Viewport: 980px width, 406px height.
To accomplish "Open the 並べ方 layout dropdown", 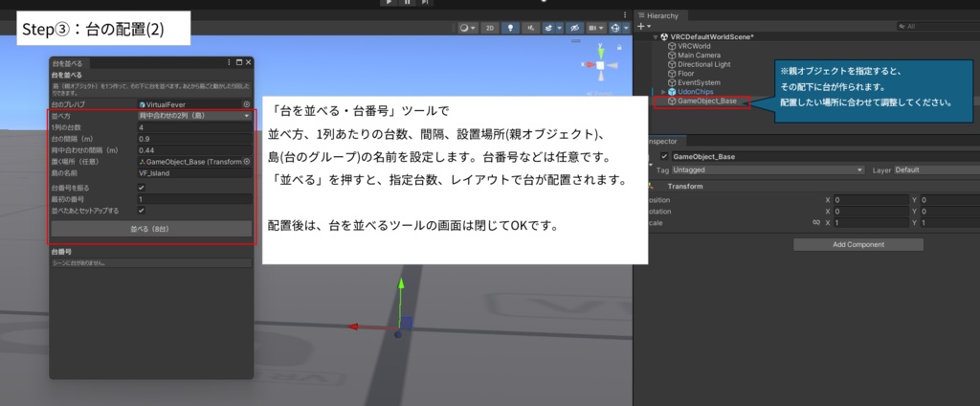I will (194, 116).
